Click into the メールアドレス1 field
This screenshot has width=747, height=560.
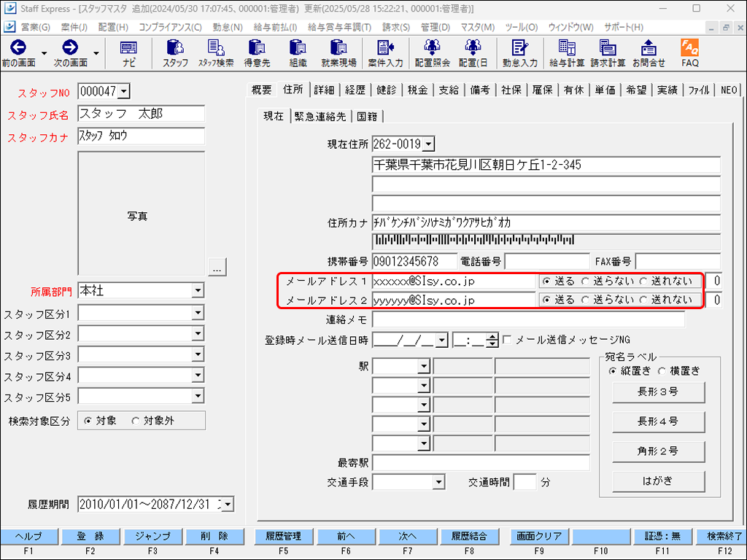point(454,281)
